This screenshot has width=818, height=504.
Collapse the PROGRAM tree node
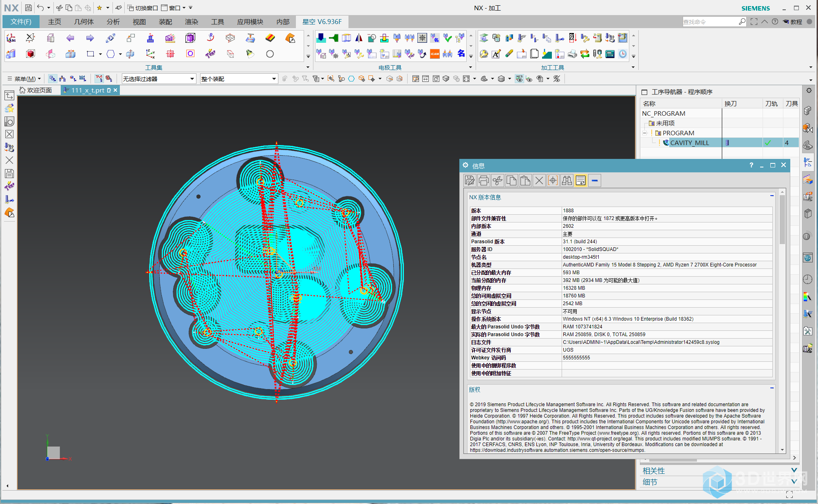coord(645,133)
